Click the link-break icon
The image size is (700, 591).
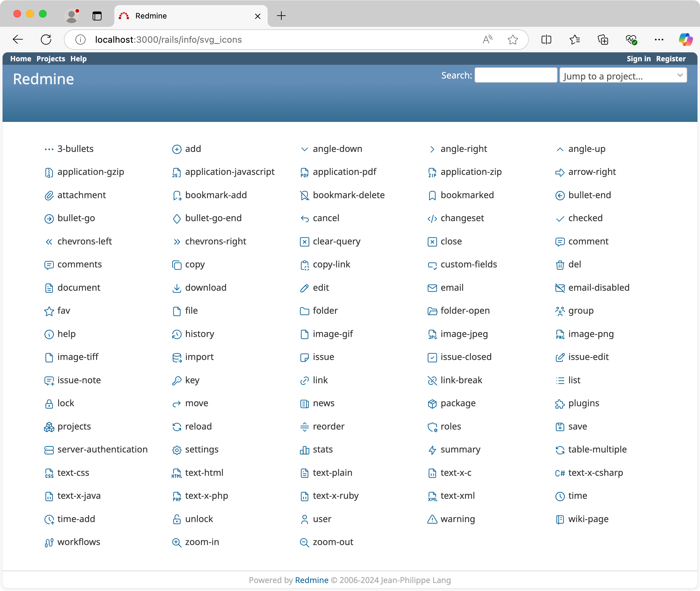coord(432,381)
